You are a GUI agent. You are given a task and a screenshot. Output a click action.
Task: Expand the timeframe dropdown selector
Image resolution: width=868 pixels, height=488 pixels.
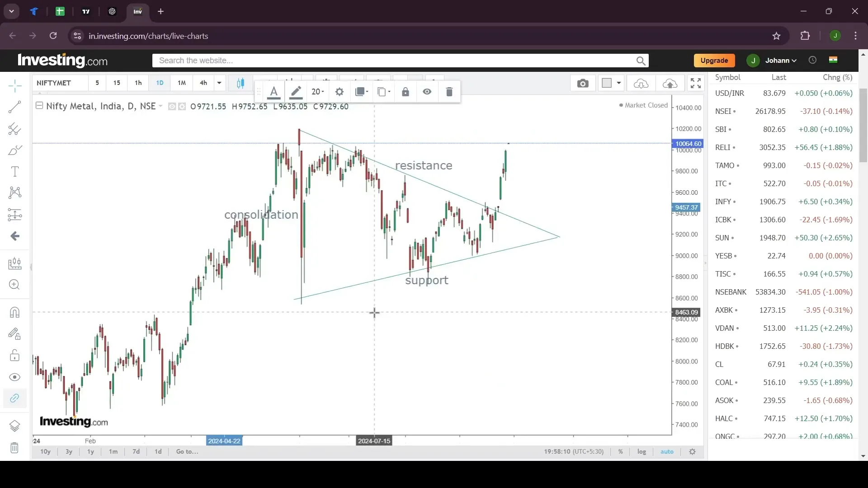[219, 83]
